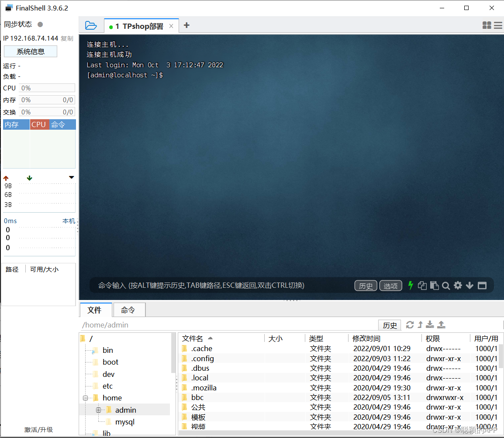
Task: Sort processes by 内存 column
Action: (x=17, y=125)
